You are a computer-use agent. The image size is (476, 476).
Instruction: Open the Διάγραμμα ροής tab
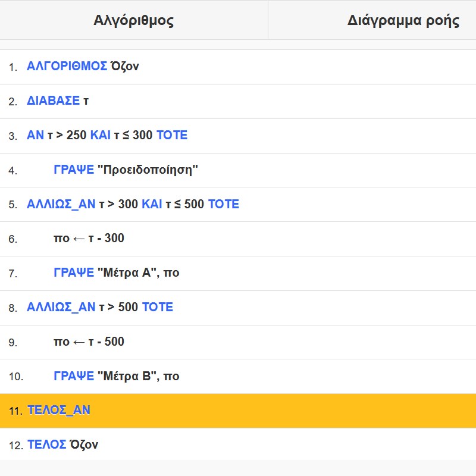pyautogui.click(x=372, y=20)
